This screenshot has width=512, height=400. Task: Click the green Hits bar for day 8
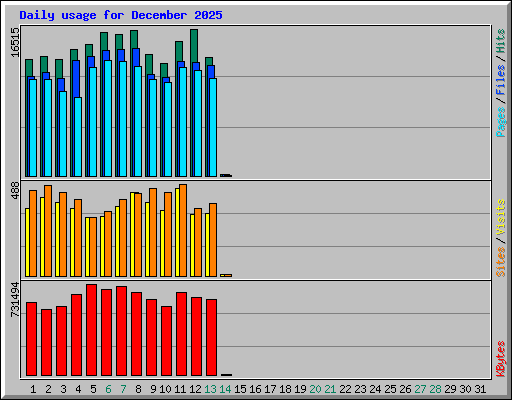[x=134, y=39]
